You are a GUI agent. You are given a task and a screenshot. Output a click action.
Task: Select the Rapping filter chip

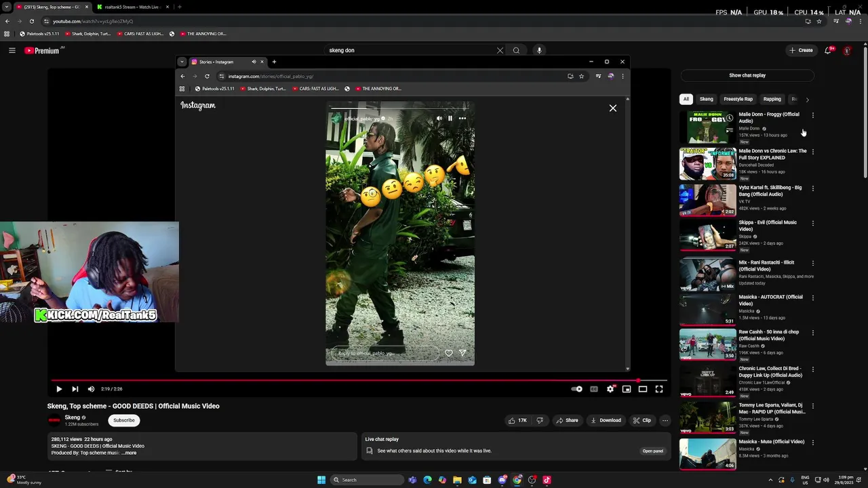click(x=772, y=99)
